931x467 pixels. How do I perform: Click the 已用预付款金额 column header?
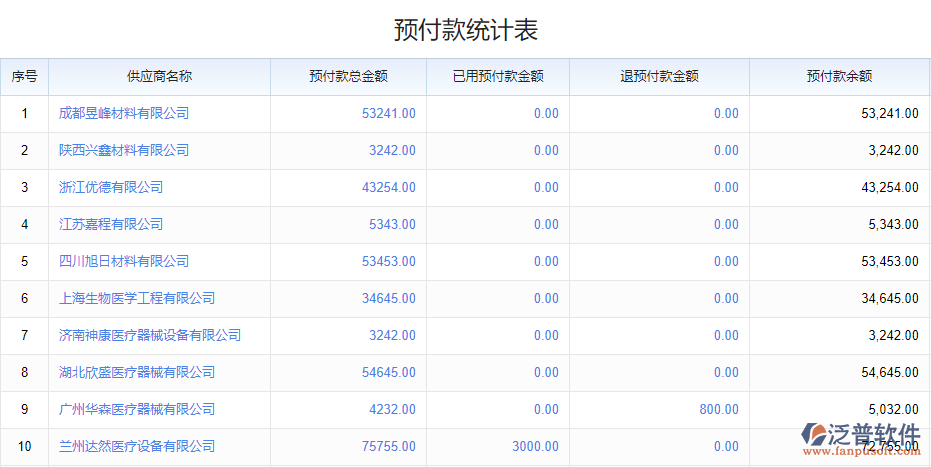click(x=497, y=76)
